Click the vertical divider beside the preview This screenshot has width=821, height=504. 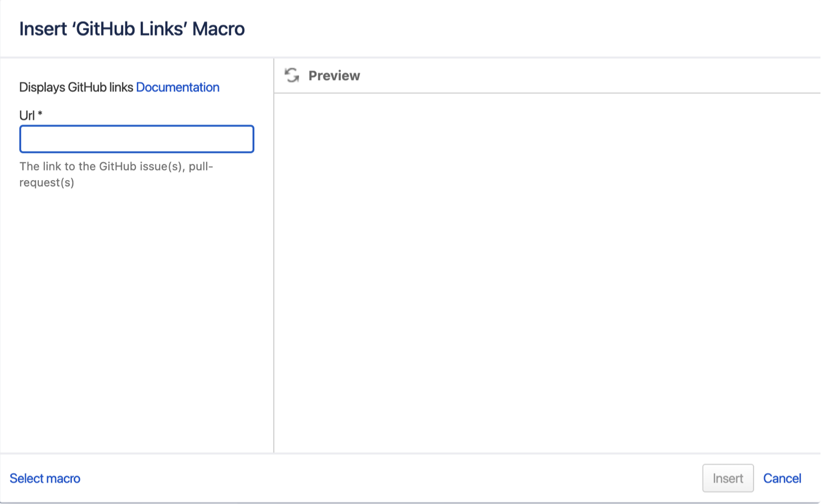point(274,270)
